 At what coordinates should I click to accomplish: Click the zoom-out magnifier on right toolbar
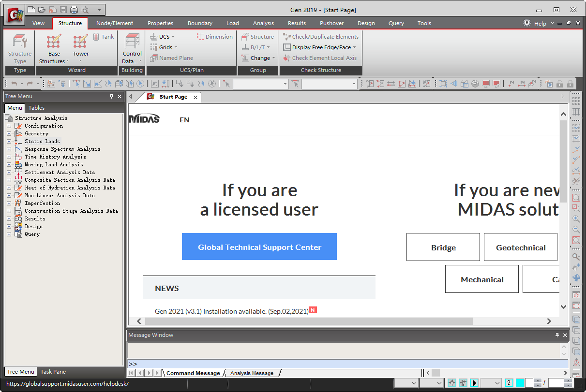(576, 230)
